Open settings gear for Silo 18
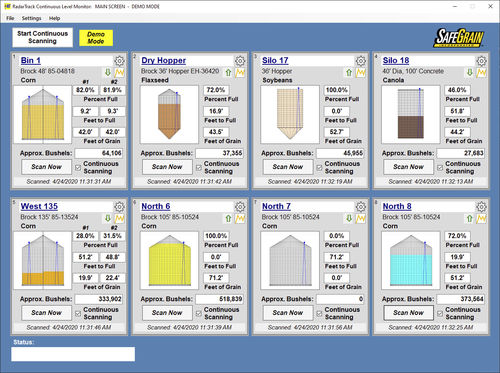500x373 pixels. pyautogui.click(x=481, y=61)
